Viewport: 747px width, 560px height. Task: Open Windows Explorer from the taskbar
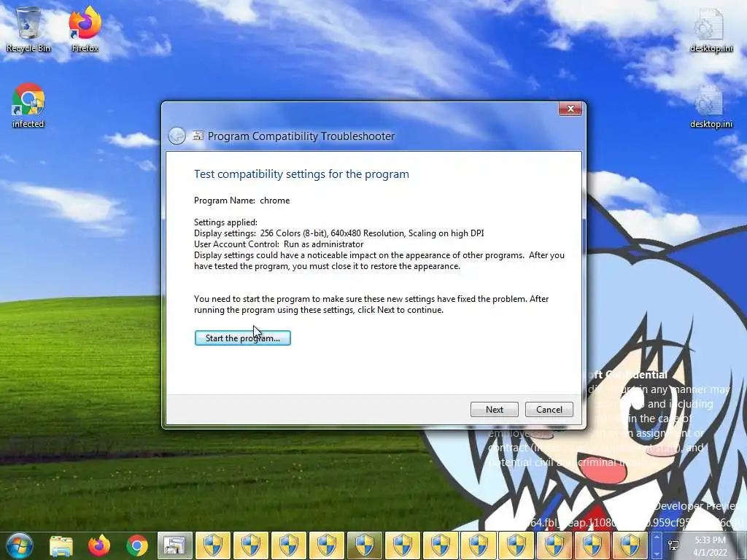(x=61, y=545)
